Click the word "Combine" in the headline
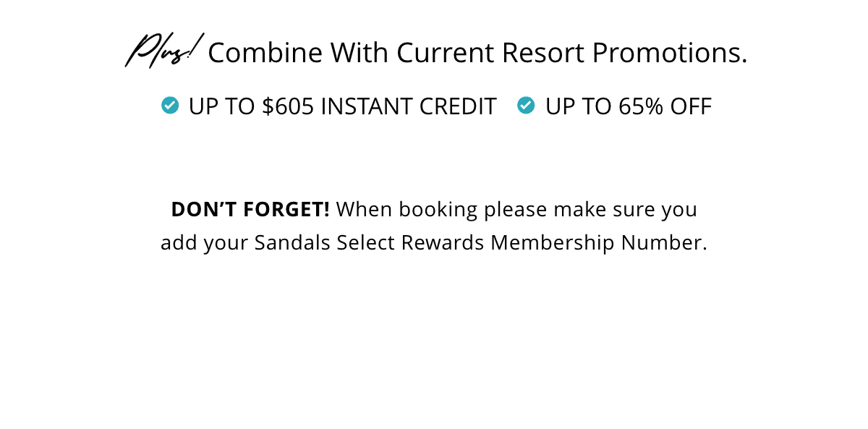This screenshot has height=429, width=868. click(x=265, y=53)
